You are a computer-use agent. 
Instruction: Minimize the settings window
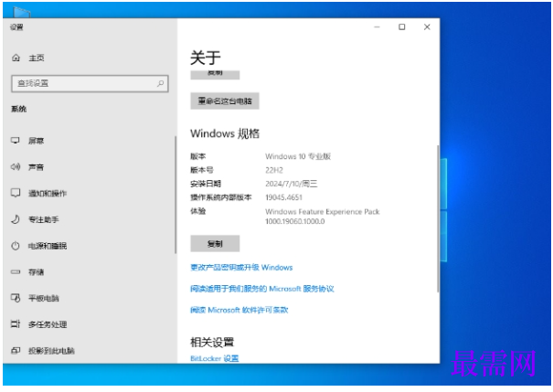tap(377, 27)
